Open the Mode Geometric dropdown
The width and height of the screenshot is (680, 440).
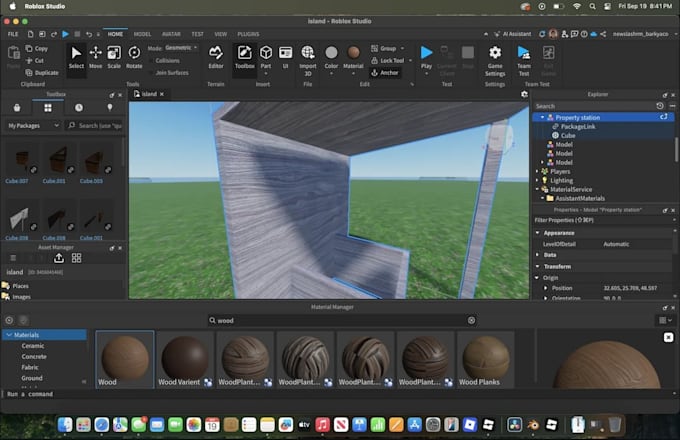(x=180, y=48)
